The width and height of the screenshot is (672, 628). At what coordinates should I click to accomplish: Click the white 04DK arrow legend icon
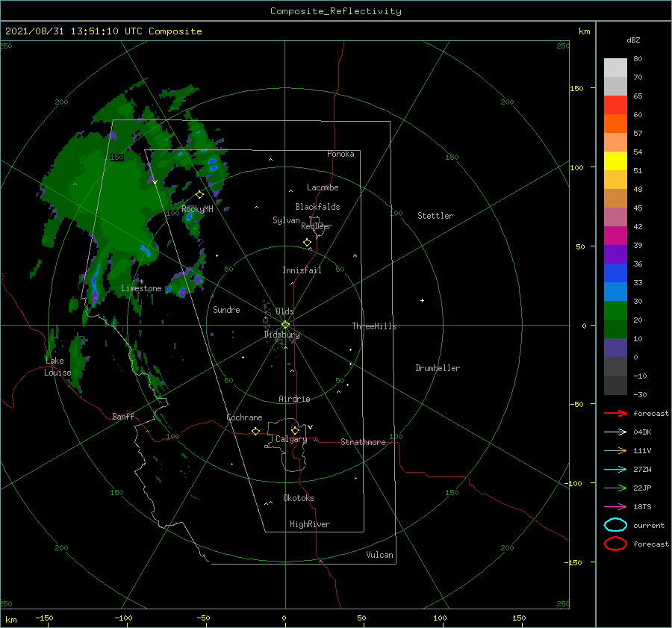pos(615,432)
